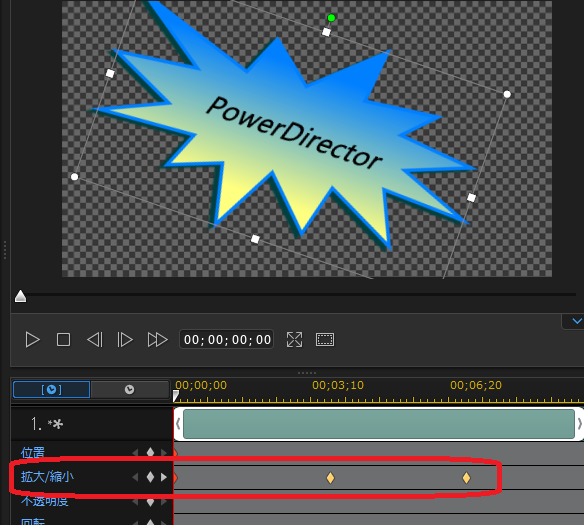
Task: Select the first keyframe on 位置 row
Action: [x=175, y=453]
